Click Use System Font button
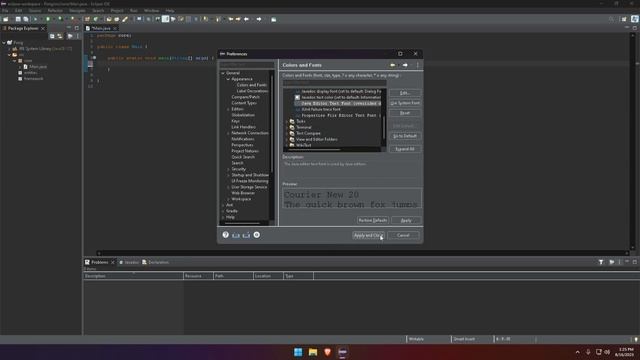Image resolution: width=640 pixels, height=360 pixels. (405, 103)
